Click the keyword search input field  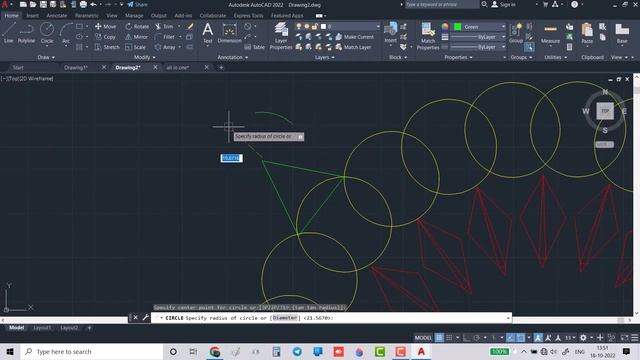coord(442,4)
